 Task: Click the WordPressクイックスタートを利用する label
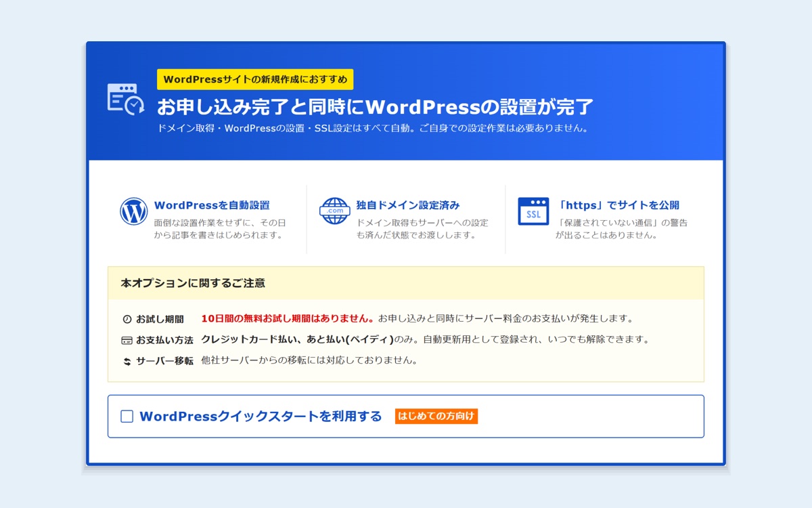(x=261, y=417)
